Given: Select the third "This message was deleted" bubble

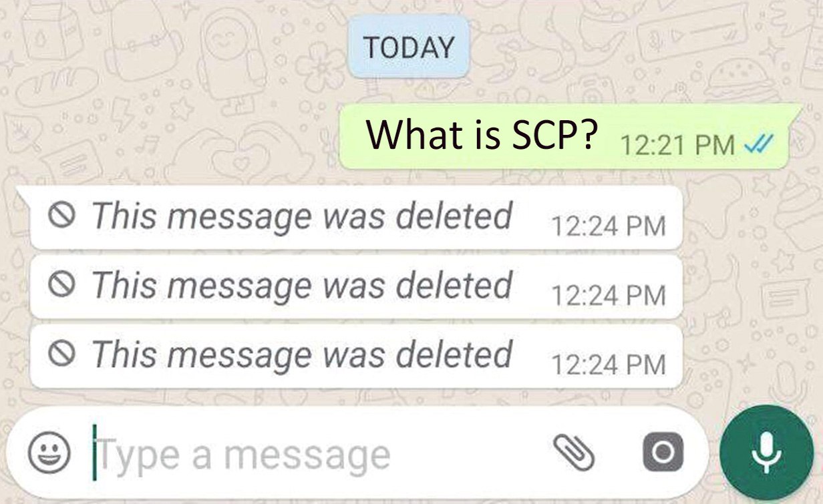Looking at the screenshot, I should click(x=356, y=356).
